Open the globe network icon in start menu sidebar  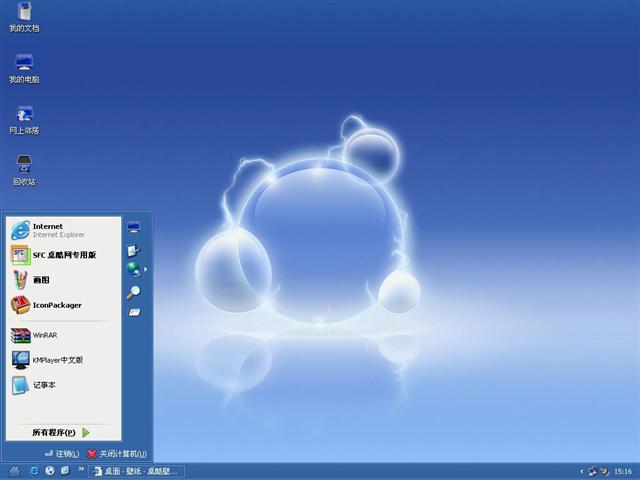click(133, 269)
